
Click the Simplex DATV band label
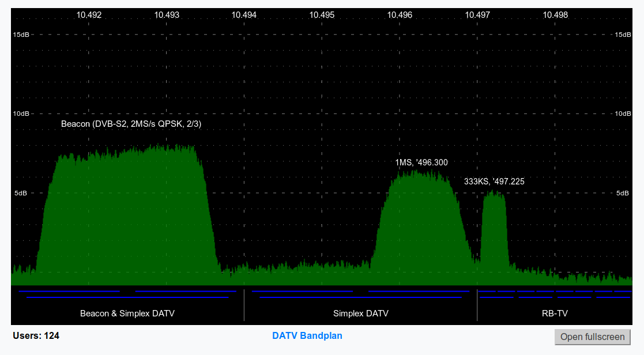[360, 314]
